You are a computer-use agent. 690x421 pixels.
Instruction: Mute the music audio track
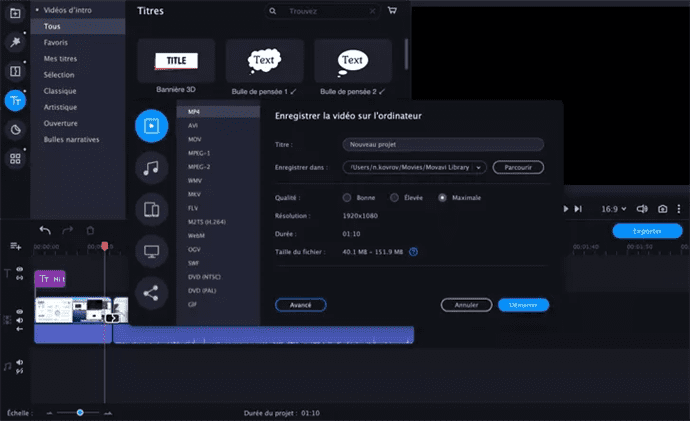tap(20, 362)
